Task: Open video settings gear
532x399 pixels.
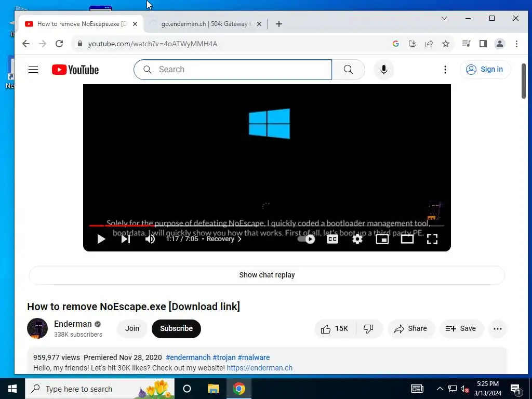Action: point(357,239)
